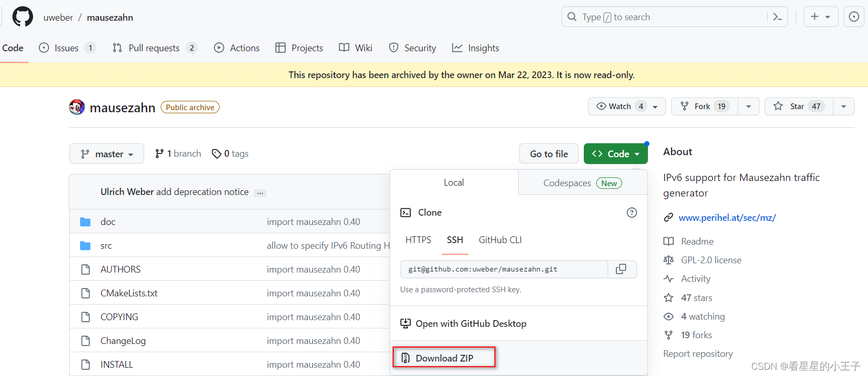Click the SSH clone URL text field
868x376 pixels.
tap(504, 269)
